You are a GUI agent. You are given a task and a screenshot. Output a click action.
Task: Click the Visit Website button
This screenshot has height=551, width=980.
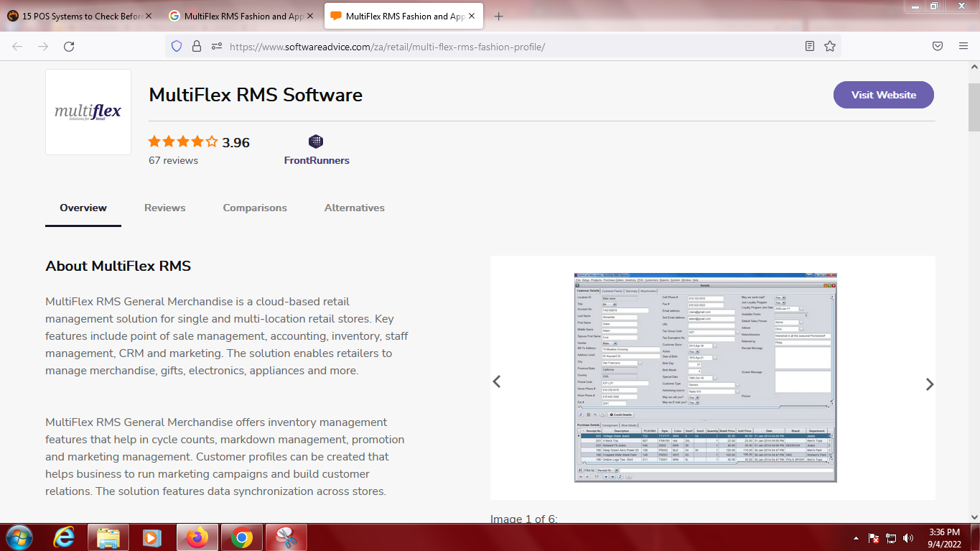884,95
